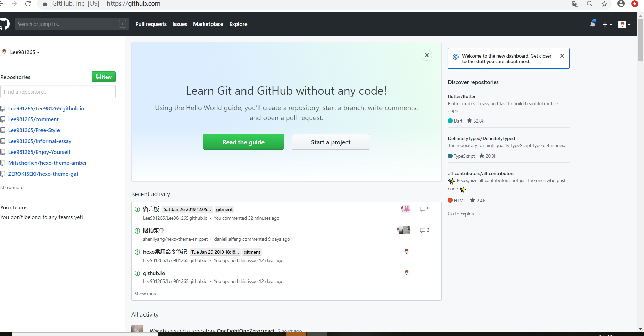Click the broadcast icon in welcome notice

coord(456,58)
